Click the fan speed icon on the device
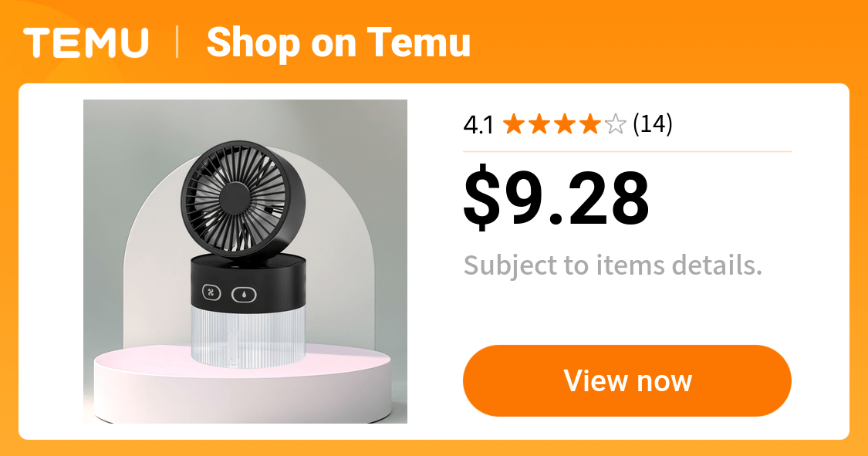 [211, 292]
